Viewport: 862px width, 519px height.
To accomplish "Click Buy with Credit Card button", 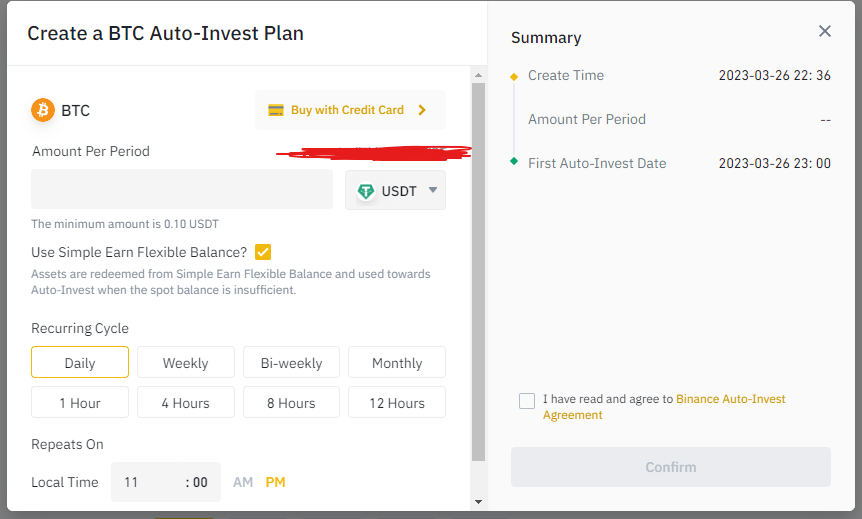I will (x=350, y=110).
